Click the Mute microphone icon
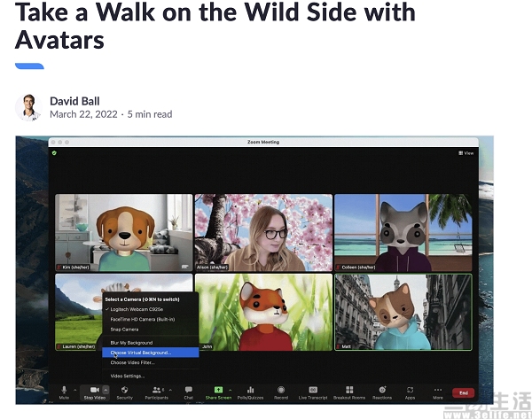 pyautogui.click(x=64, y=390)
